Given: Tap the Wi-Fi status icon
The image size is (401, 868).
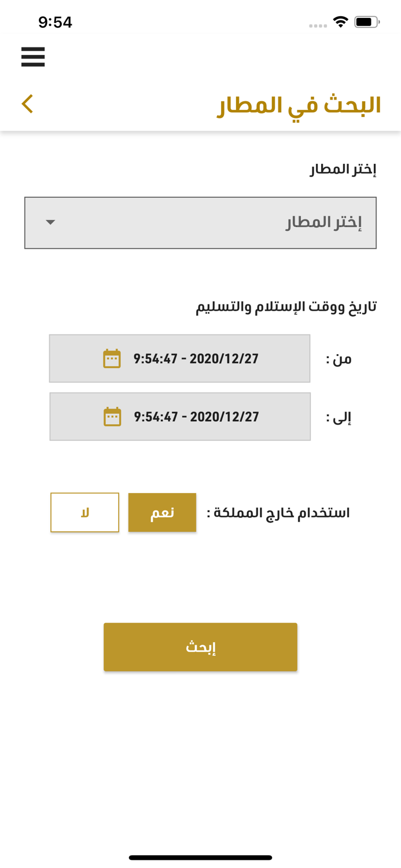Looking at the screenshot, I should (x=341, y=22).
